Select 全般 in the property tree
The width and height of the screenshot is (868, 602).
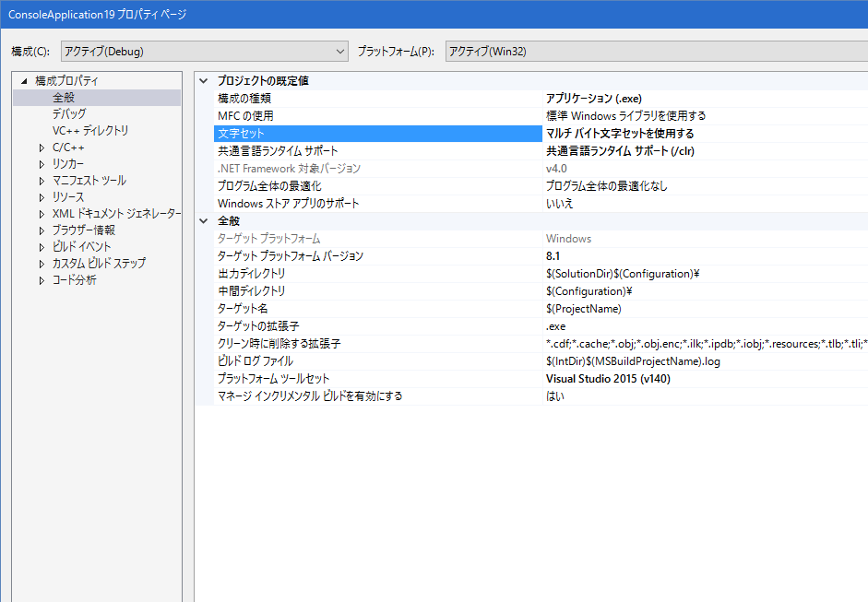pos(64,98)
